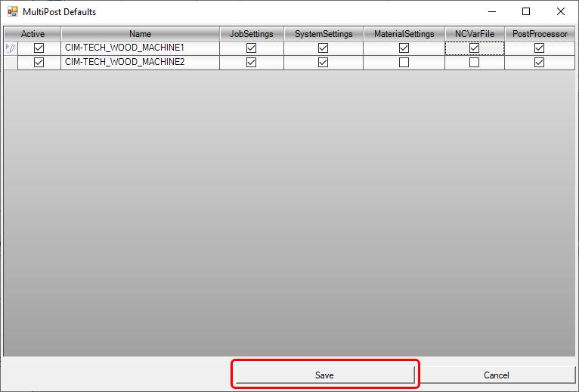Enable MaterialSettings for CIM-TECH_WOOD_MACHINE2
This screenshot has height=392, width=579.
pyautogui.click(x=404, y=63)
